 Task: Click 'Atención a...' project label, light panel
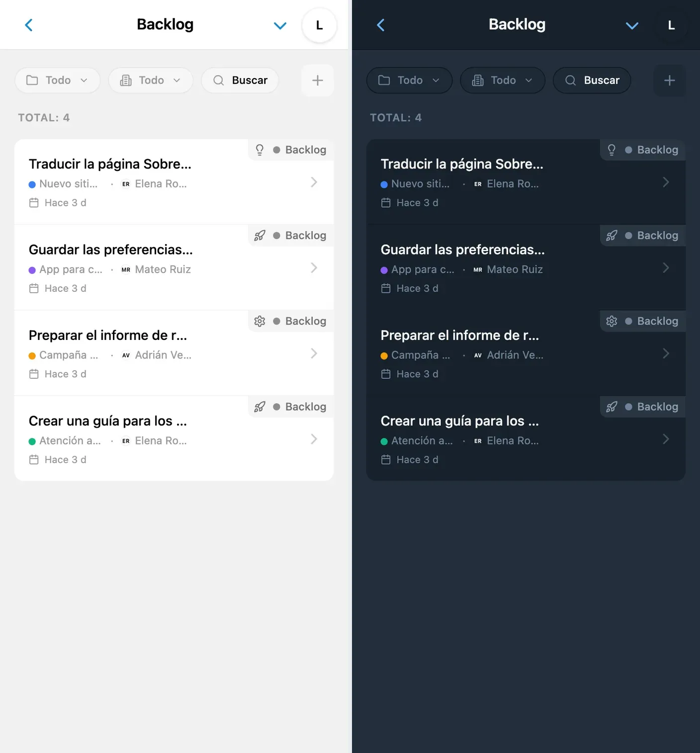pyautogui.click(x=70, y=441)
